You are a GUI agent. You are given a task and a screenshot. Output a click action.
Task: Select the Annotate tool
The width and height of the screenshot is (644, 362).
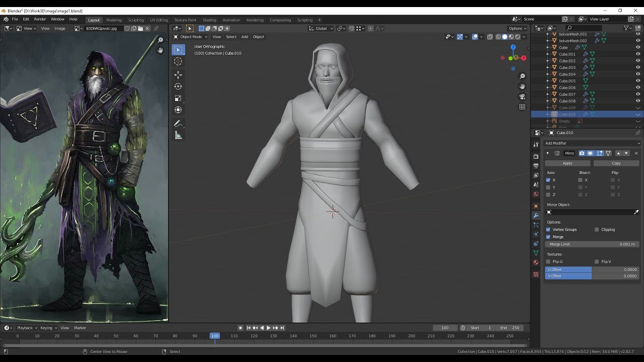point(178,124)
